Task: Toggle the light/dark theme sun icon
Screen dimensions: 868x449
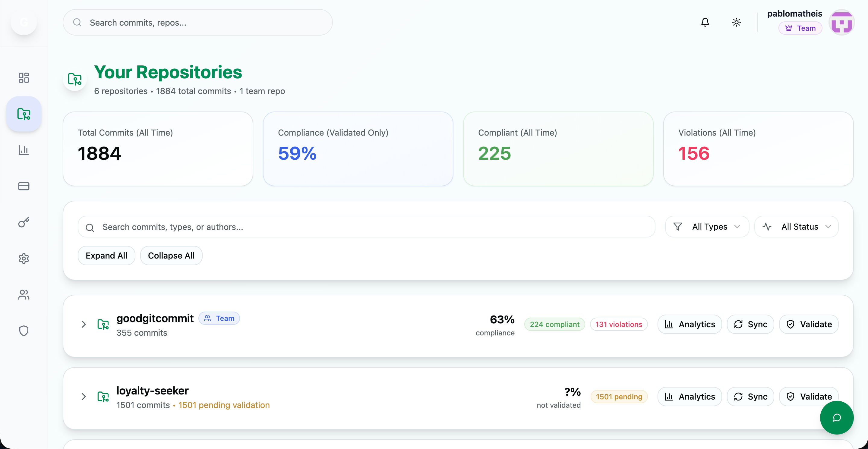Action: click(x=736, y=22)
